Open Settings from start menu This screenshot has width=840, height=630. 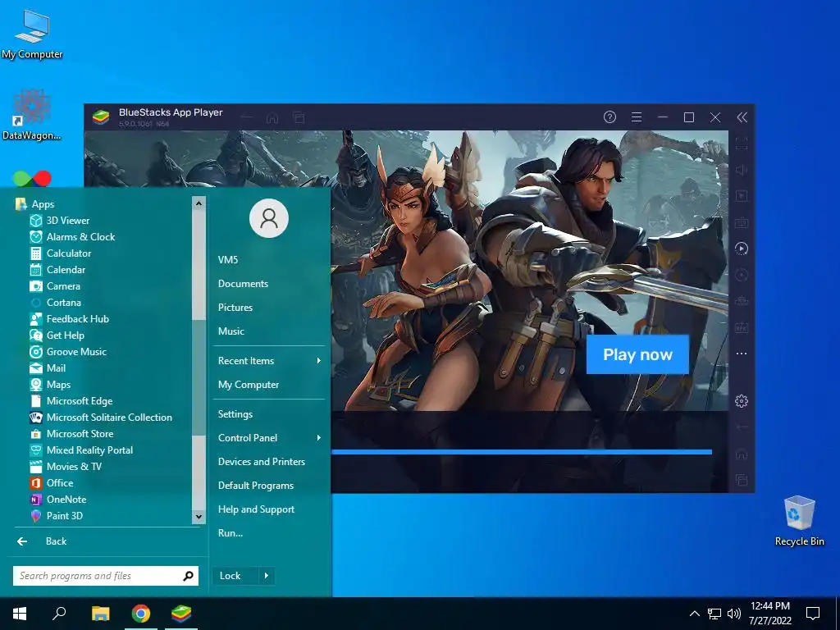click(235, 414)
